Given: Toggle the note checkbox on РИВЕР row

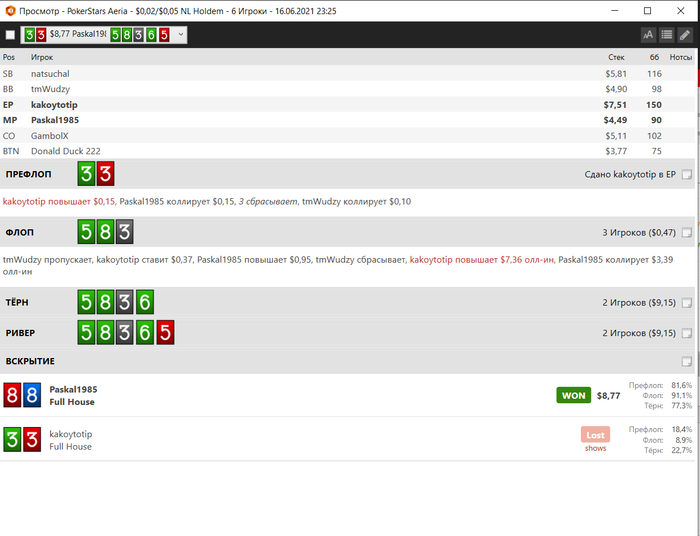Looking at the screenshot, I should 687,333.
